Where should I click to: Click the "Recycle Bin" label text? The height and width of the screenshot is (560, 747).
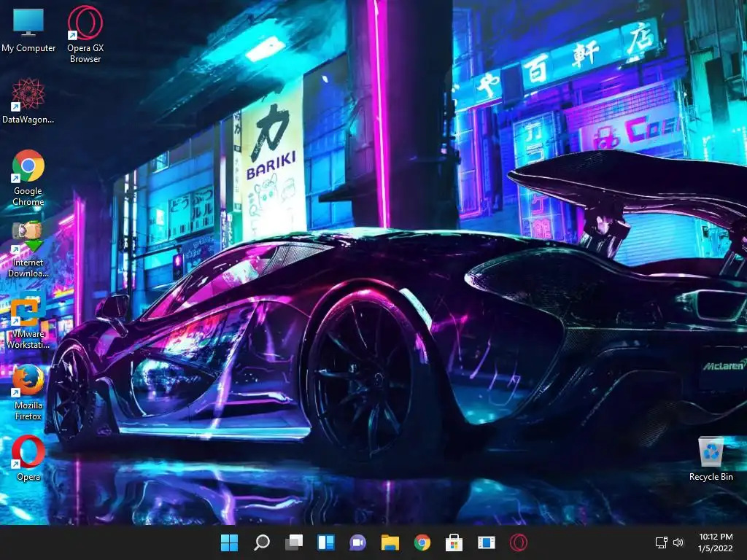click(711, 477)
